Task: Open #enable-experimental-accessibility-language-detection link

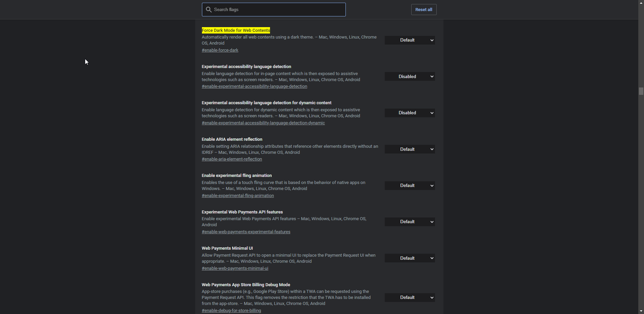Action: point(254,86)
